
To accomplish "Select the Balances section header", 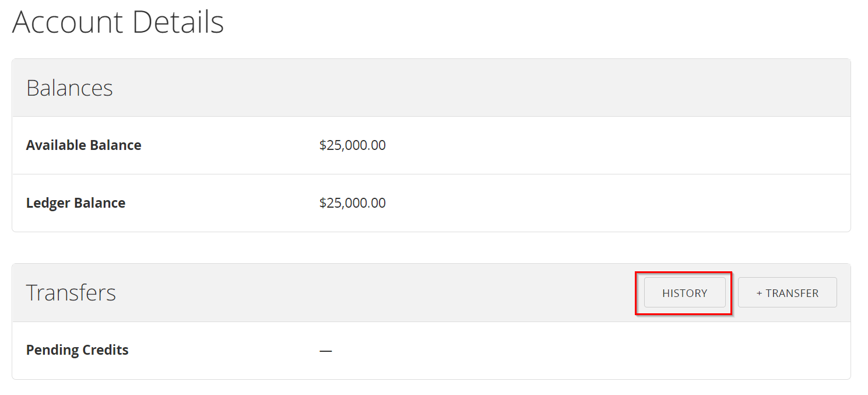I will [x=69, y=88].
